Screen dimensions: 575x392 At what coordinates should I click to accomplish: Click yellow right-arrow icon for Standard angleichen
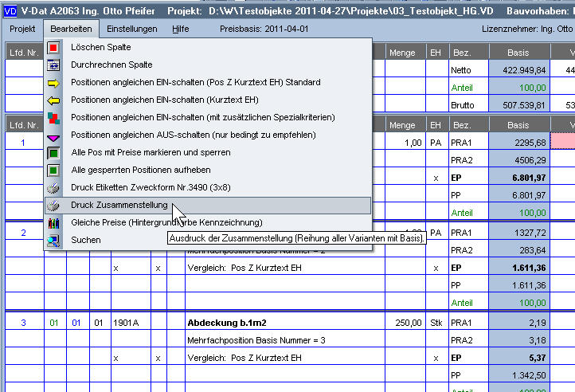pyautogui.click(x=54, y=83)
